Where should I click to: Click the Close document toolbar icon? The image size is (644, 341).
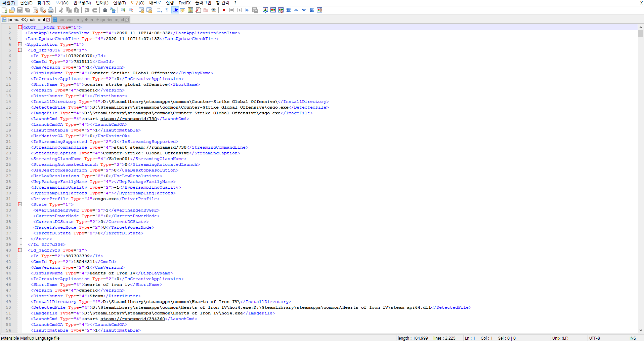(x=35, y=10)
